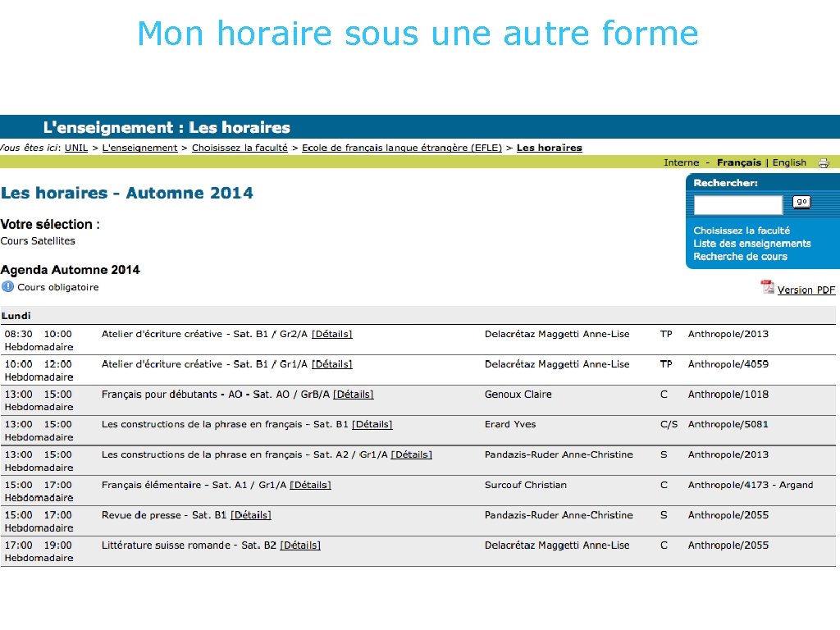Open Détails for Les constructions Sat. B1
Image resolution: width=840 pixels, height=630 pixels.
[372, 424]
